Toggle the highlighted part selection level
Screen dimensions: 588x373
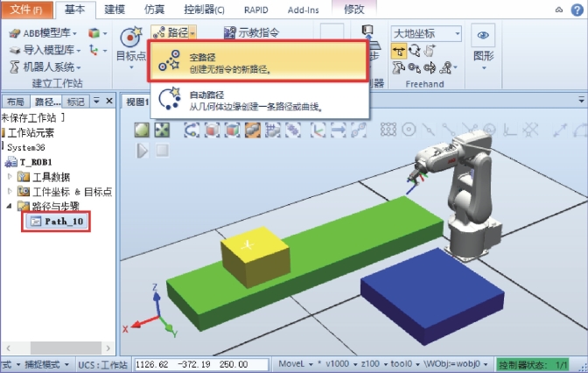click(252, 130)
